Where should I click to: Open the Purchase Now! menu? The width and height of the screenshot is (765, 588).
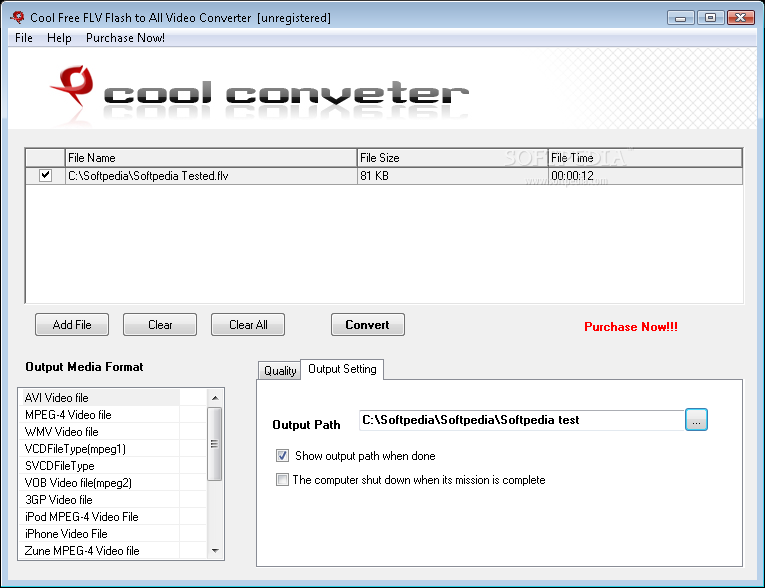point(125,38)
